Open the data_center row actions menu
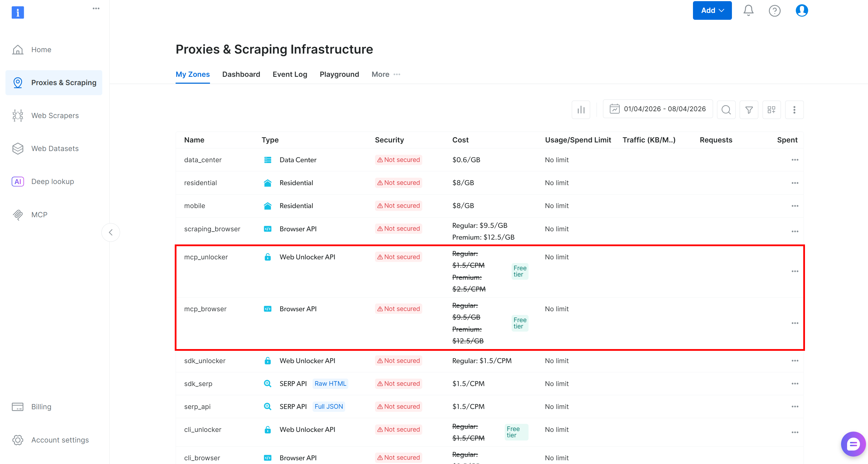The height and width of the screenshot is (464, 868). (795, 160)
